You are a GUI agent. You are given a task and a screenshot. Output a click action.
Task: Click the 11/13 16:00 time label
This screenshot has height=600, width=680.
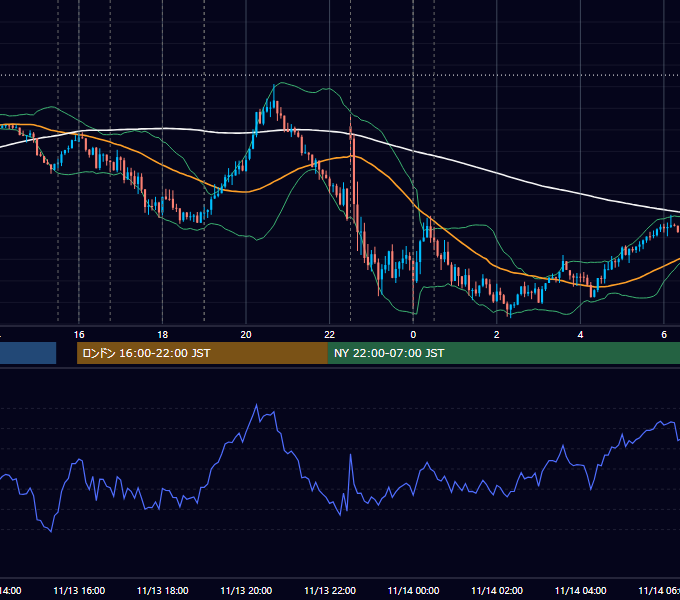(79, 590)
